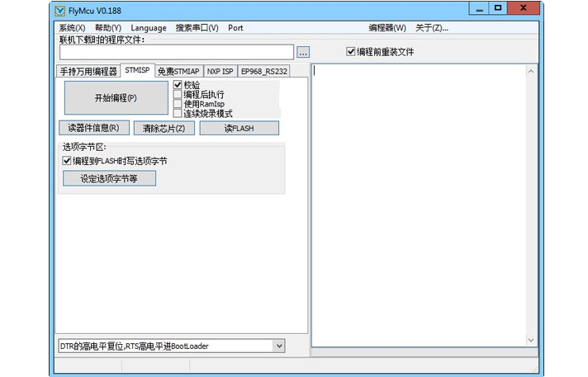Open the DTR/RTS reset mode dropdown
The width and height of the screenshot is (588, 377).
click(x=172, y=346)
